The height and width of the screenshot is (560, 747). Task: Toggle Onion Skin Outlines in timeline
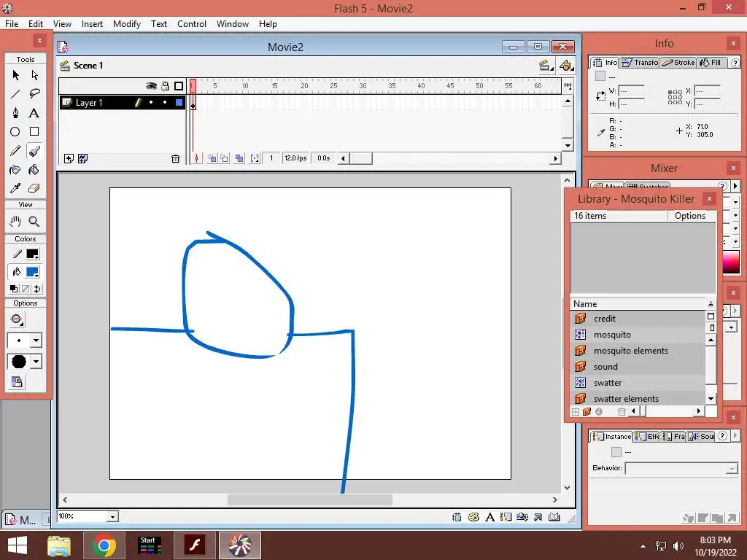(x=224, y=158)
